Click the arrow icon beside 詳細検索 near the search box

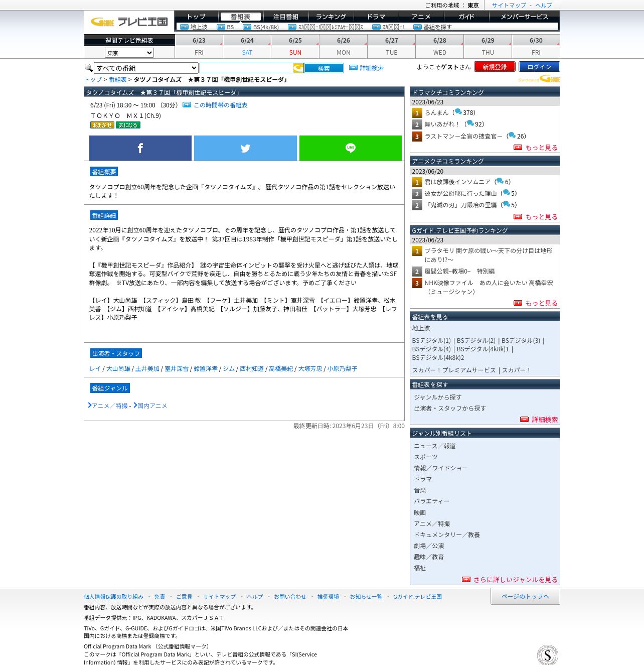[353, 68]
